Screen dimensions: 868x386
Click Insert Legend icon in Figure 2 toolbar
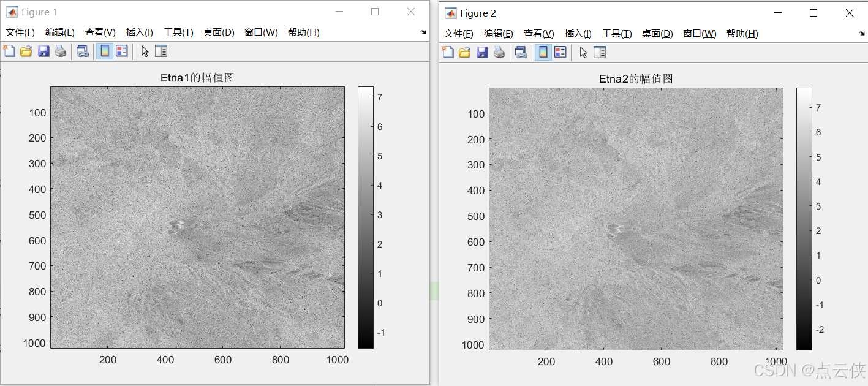560,53
